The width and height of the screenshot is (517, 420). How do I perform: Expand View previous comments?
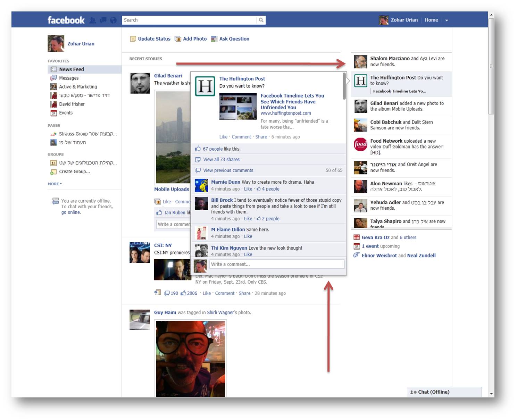tap(228, 170)
